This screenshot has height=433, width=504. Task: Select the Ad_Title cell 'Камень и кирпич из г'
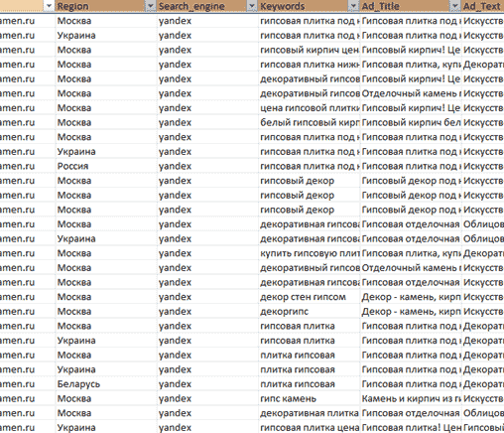(411, 398)
